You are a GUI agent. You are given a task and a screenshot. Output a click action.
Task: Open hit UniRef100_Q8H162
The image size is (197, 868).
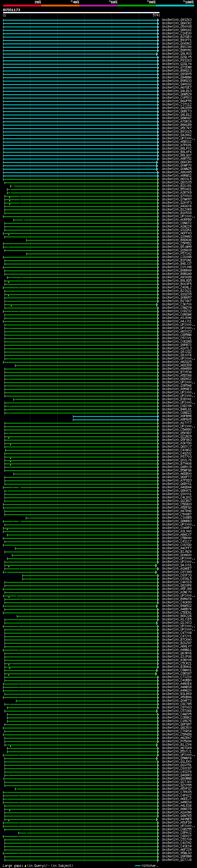(x=177, y=30)
